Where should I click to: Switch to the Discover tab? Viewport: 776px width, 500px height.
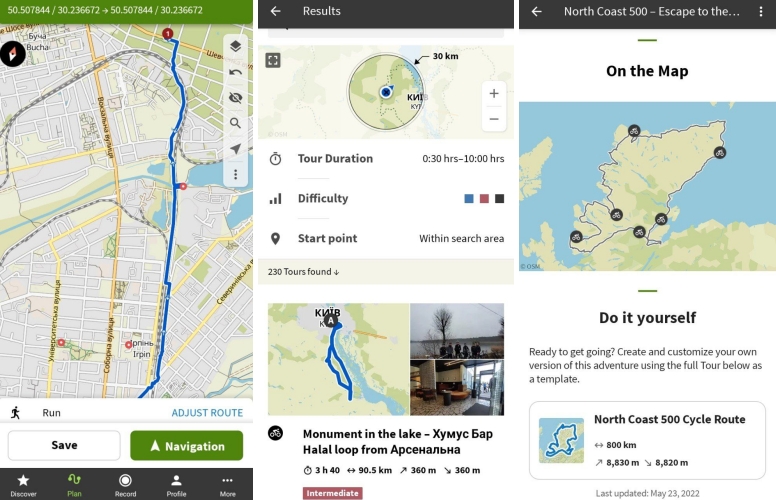pos(23,485)
